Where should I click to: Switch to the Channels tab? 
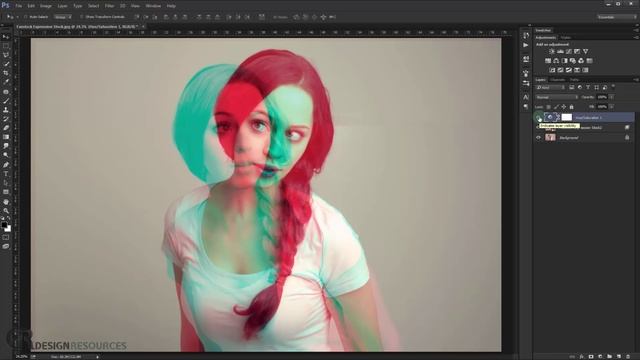557,80
